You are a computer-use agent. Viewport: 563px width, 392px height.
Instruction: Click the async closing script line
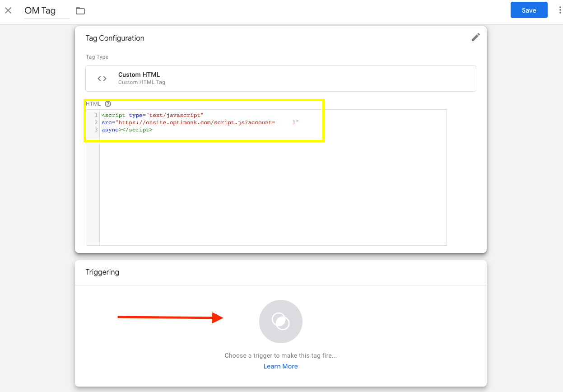click(127, 130)
